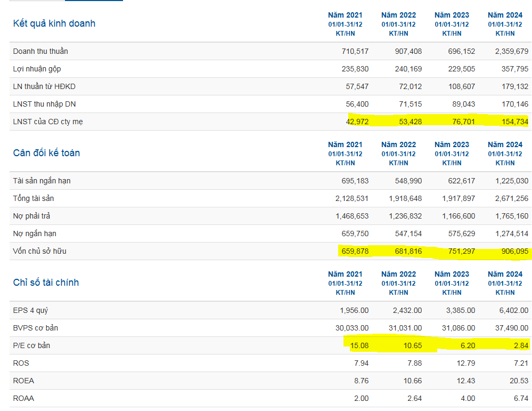Click BVPS value 37,490.00

pos(511,328)
